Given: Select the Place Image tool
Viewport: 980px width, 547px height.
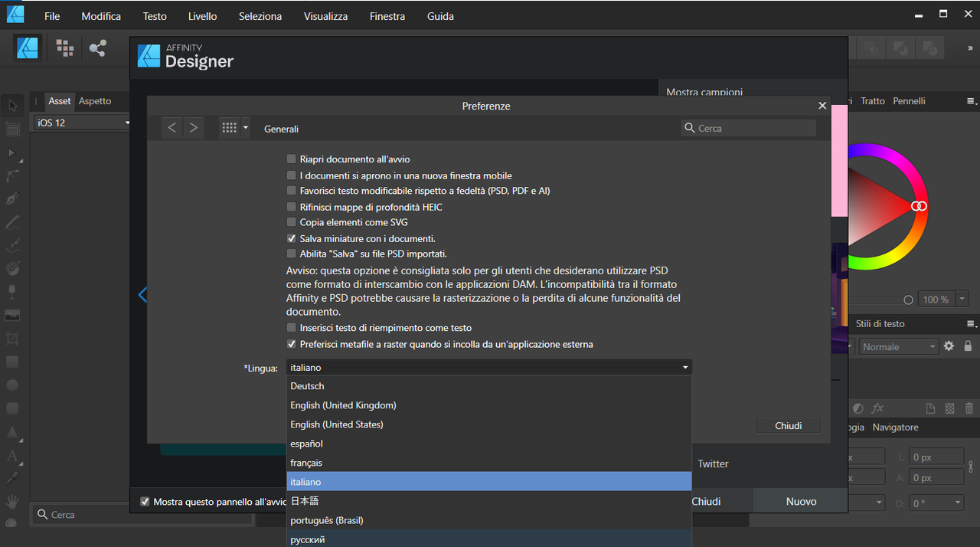Looking at the screenshot, I should point(12,315).
